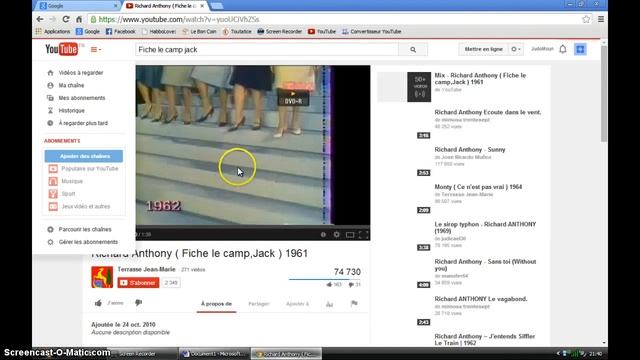Select the À propos de tab

pyautogui.click(x=216, y=304)
